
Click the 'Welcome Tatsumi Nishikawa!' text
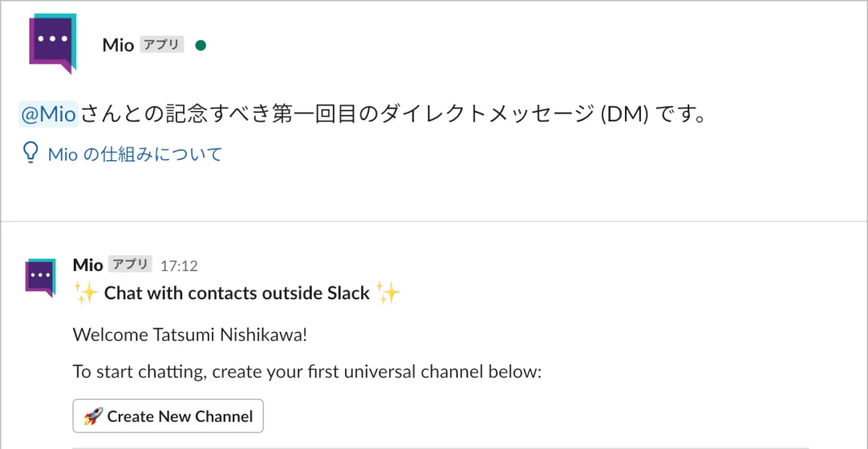[195, 335]
